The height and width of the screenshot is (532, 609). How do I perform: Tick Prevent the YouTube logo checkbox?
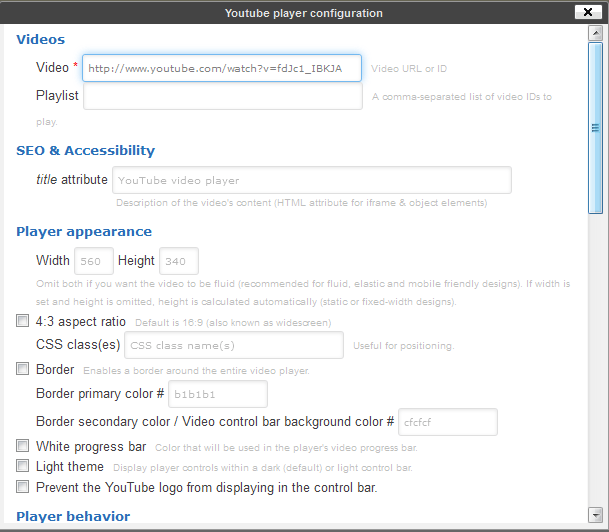click(x=23, y=486)
